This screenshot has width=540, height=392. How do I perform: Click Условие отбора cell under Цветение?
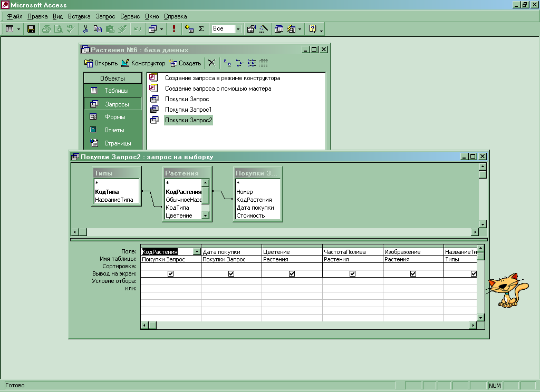pyautogui.click(x=292, y=281)
